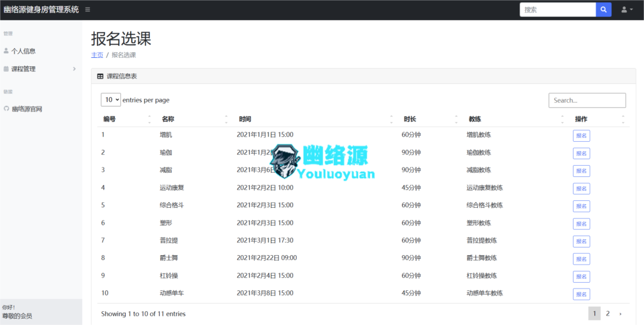Click the 瑜伽教练 cell
Viewport: 644px width, 325px height.
(x=479, y=152)
